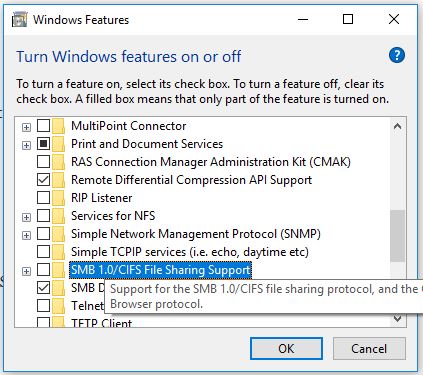Viewport: 423px width, 375px height.
Task: Click the Windows Features title bar icon
Action: pos(19,20)
